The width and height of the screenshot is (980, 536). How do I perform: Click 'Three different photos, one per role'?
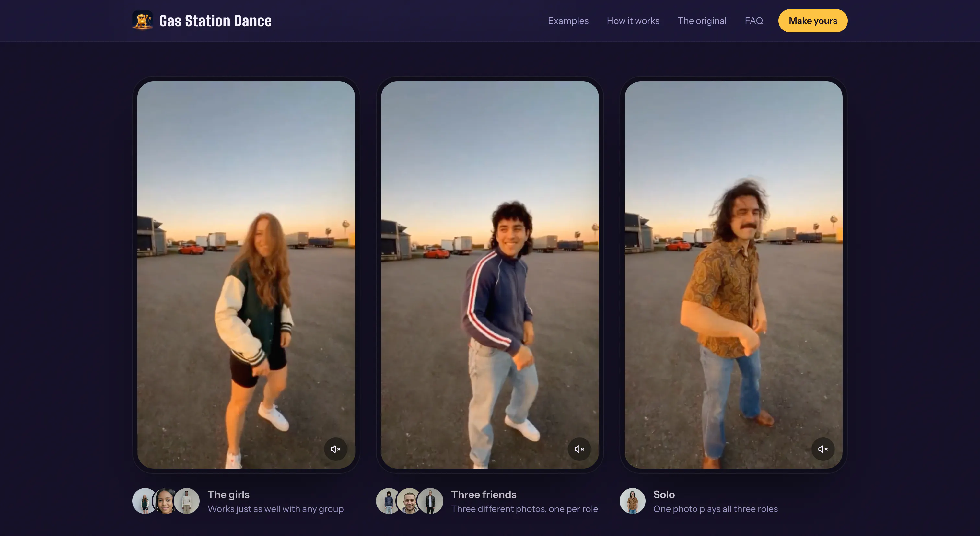[525, 509]
